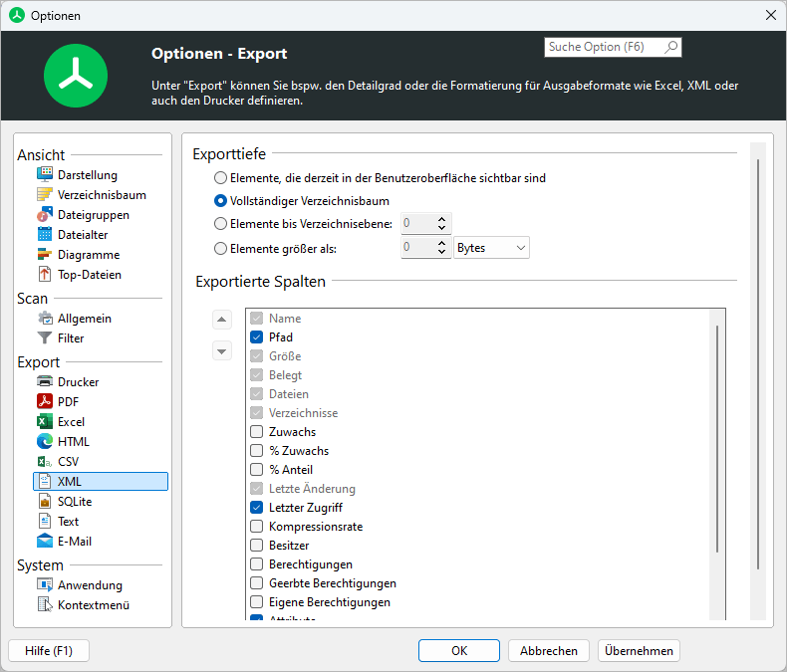
Task: Check Eigene Berechtigungen checkbox
Action: 256,601
